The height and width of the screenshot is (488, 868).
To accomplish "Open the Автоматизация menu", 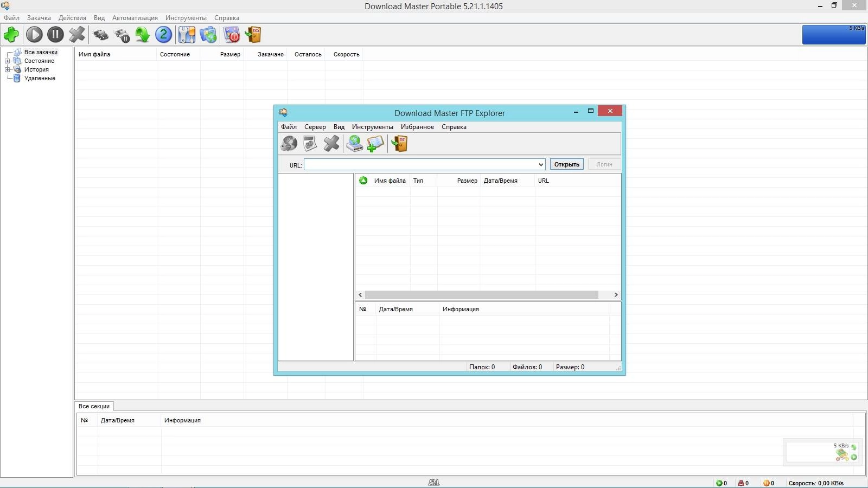I will [x=135, y=18].
